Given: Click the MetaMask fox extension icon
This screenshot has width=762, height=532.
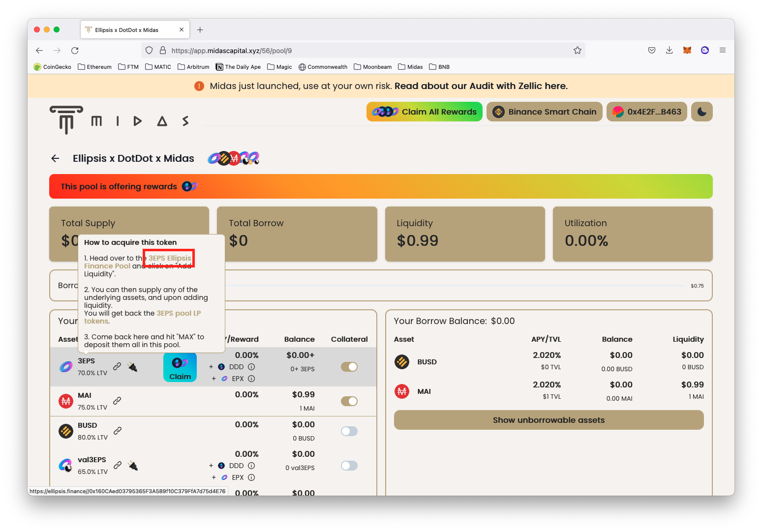Looking at the screenshot, I should tap(687, 50).
